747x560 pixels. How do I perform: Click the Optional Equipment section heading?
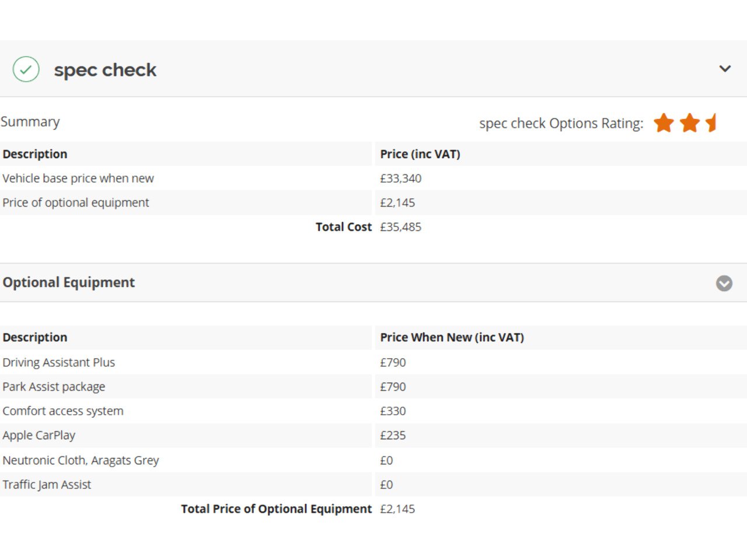click(69, 282)
